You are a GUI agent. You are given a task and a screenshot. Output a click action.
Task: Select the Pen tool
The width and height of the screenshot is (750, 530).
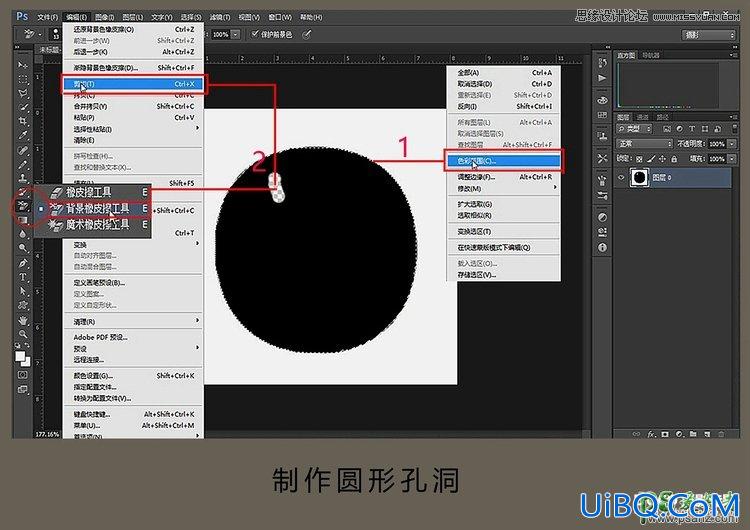22,263
